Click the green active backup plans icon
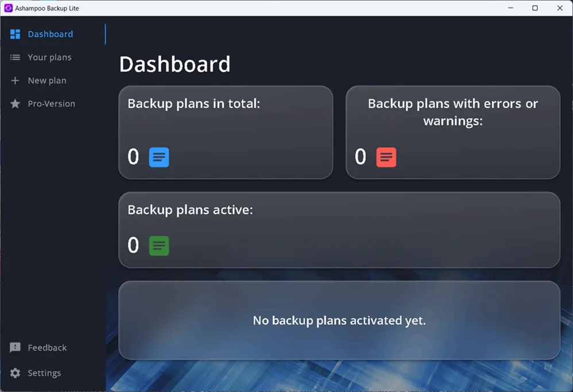This screenshot has height=392, width=573. click(x=159, y=246)
